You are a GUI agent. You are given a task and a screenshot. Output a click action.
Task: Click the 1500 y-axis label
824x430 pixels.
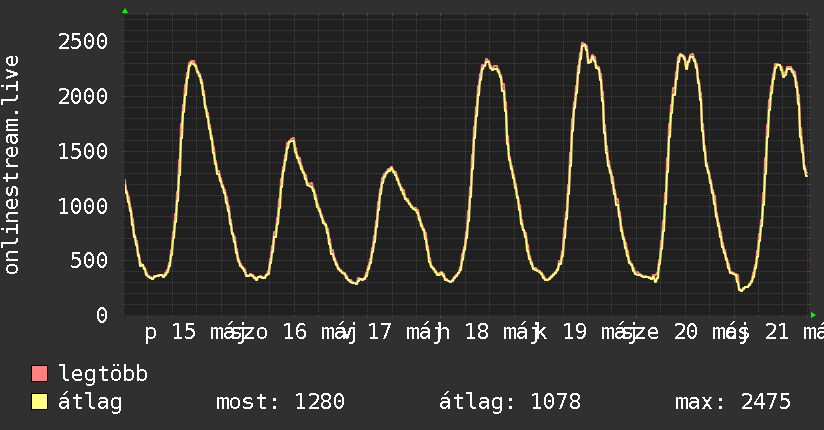tap(83, 151)
